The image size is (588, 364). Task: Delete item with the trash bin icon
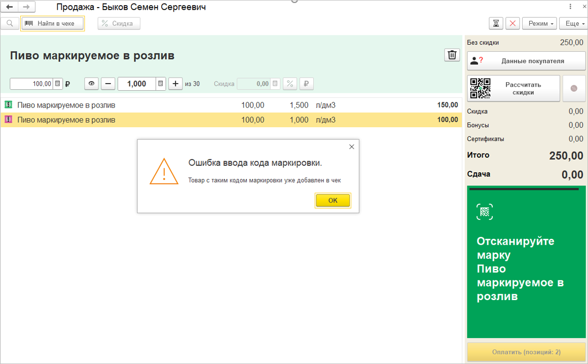[452, 55]
